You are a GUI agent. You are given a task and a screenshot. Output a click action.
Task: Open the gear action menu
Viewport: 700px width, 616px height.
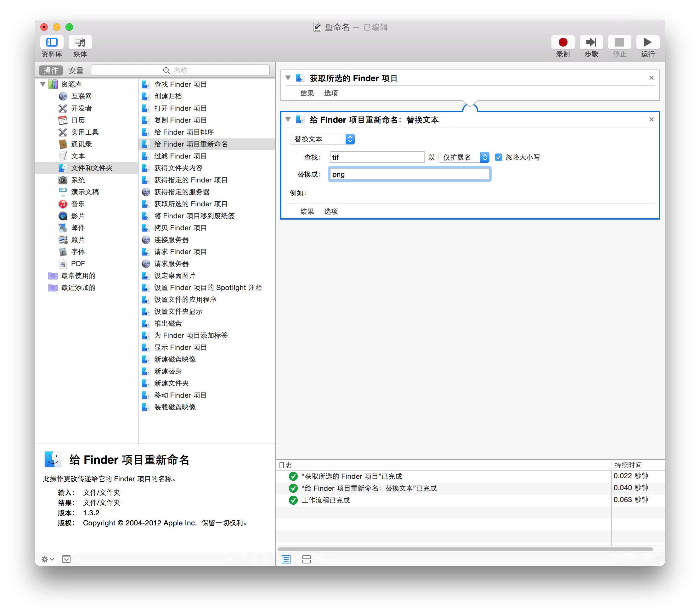pyautogui.click(x=48, y=559)
